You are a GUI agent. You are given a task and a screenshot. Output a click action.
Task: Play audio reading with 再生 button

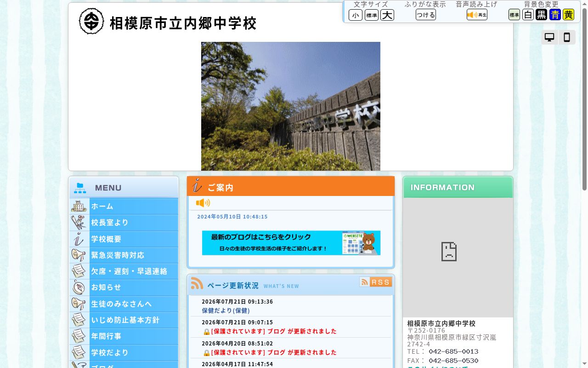click(x=477, y=15)
